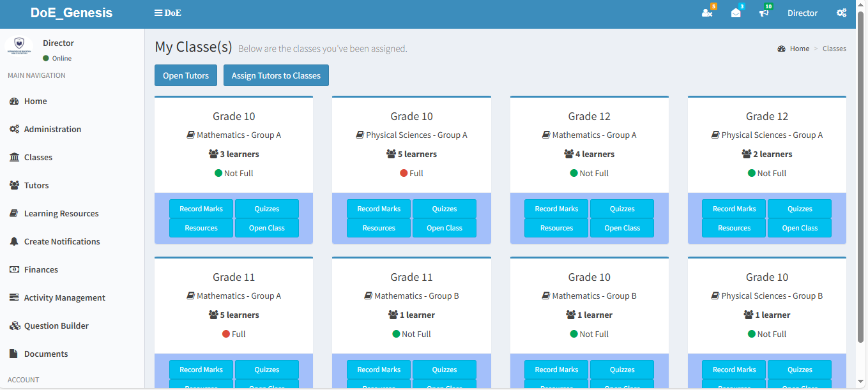Screen dimensions: 868x390
Task: Expand the Activity Management sidebar section
Action: tap(65, 297)
